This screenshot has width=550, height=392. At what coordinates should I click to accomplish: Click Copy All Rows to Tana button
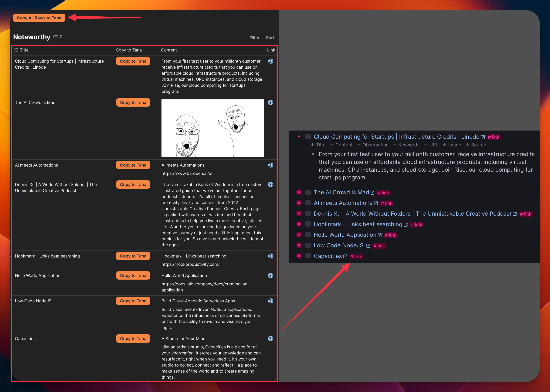coord(39,18)
